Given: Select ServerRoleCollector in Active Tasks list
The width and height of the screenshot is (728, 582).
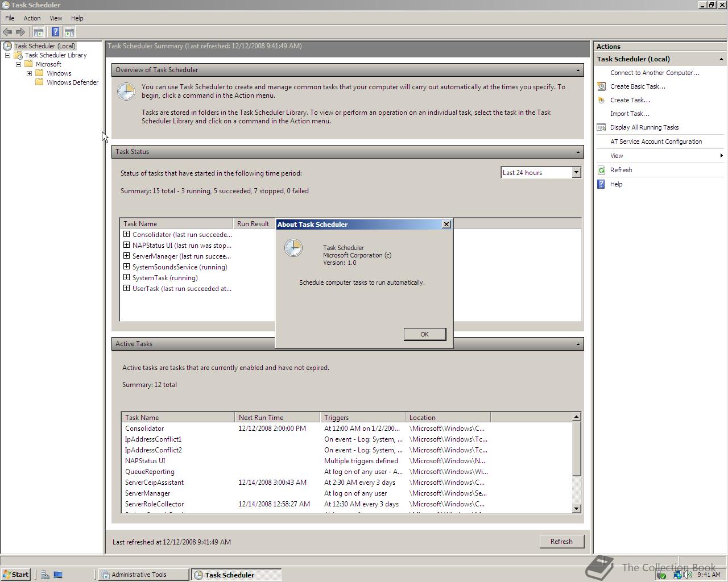Looking at the screenshot, I should click(x=154, y=504).
